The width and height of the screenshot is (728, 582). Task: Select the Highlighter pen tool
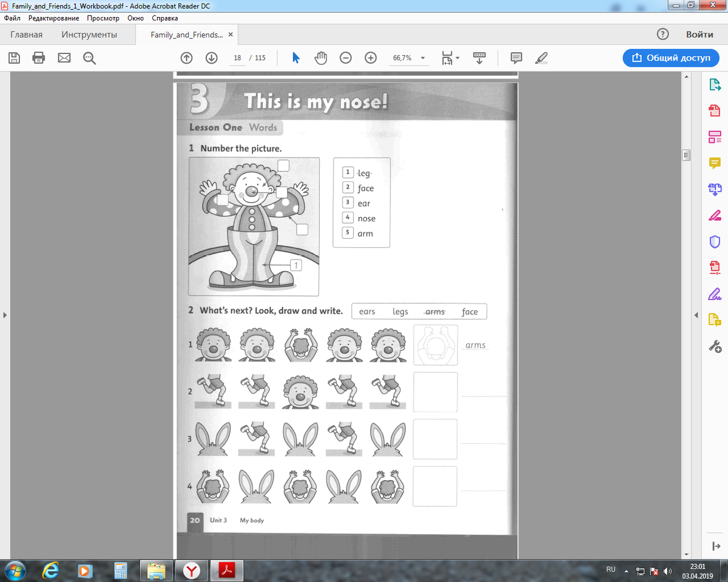point(541,58)
